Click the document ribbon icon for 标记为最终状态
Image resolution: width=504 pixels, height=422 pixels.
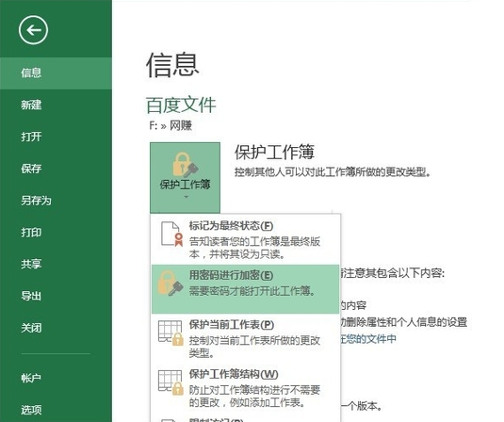click(172, 234)
